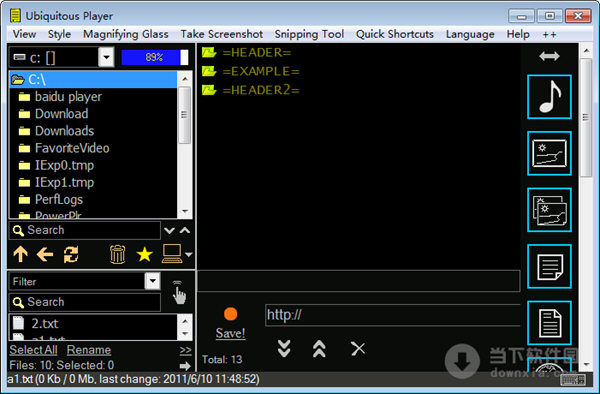Click the orange record dot

click(x=230, y=314)
